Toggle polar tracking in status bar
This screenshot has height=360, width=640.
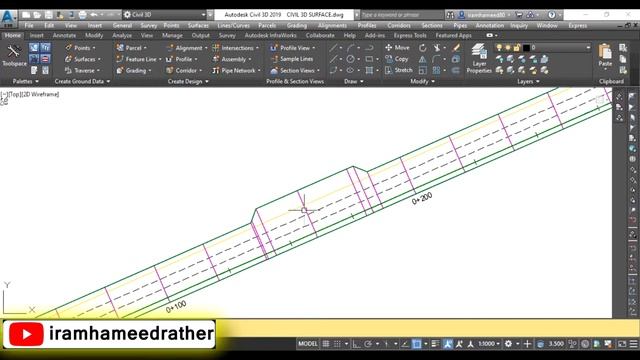pos(368,344)
